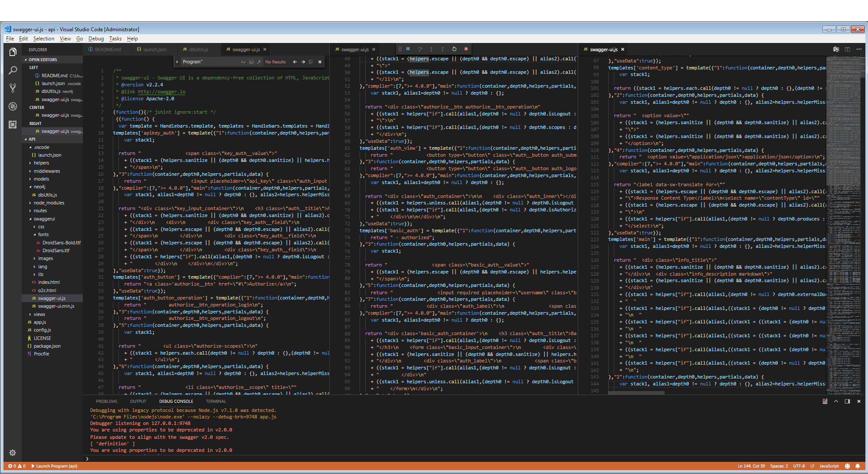Viewport: 868px width, 474px height.
Task: Type in the find widget search box
Action: 208,62
